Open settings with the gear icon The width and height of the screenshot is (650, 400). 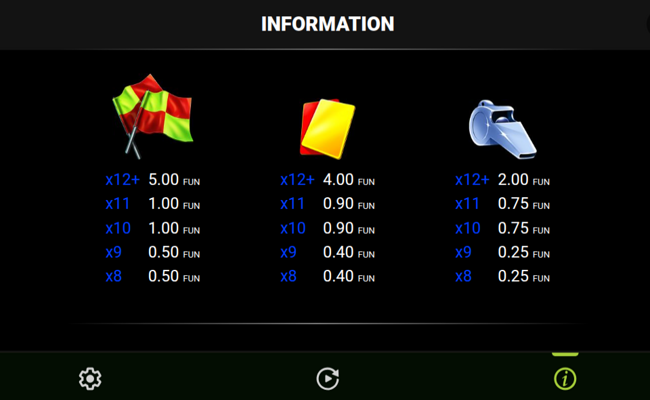pyautogui.click(x=90, y=378)
